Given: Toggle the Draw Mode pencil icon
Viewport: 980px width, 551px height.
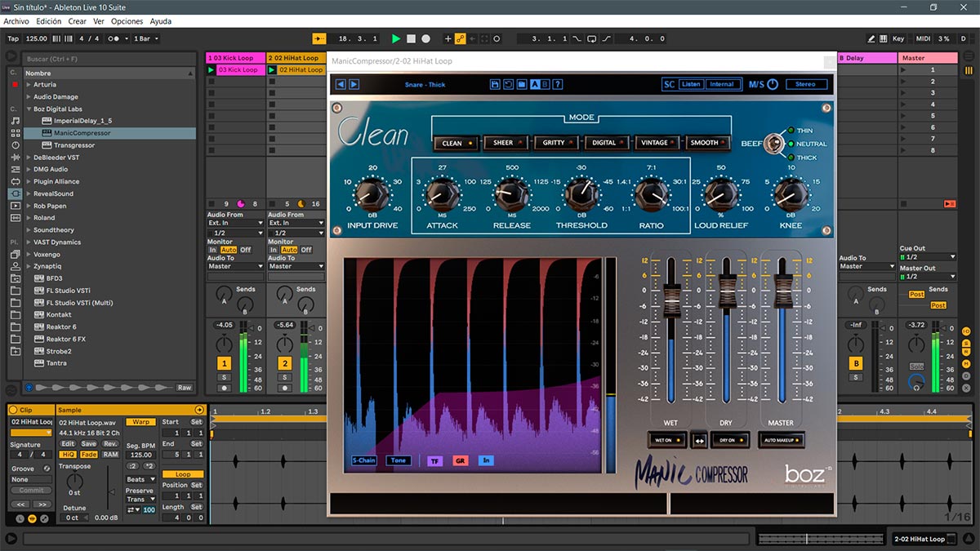Looking at the screenshot, I should pos(871,38).
